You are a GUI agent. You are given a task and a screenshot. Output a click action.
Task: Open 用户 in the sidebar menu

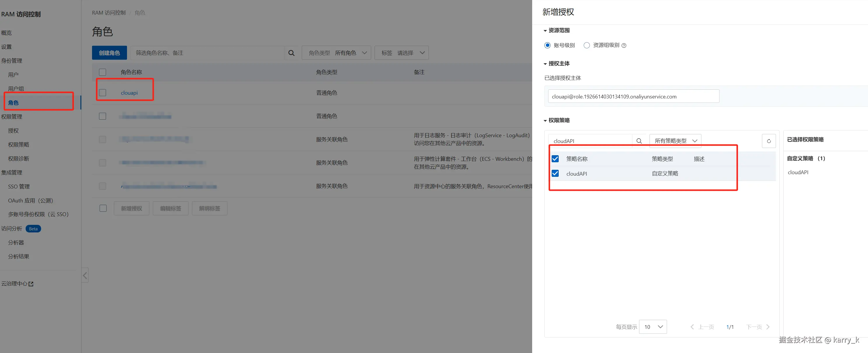(x=13, y=75)
